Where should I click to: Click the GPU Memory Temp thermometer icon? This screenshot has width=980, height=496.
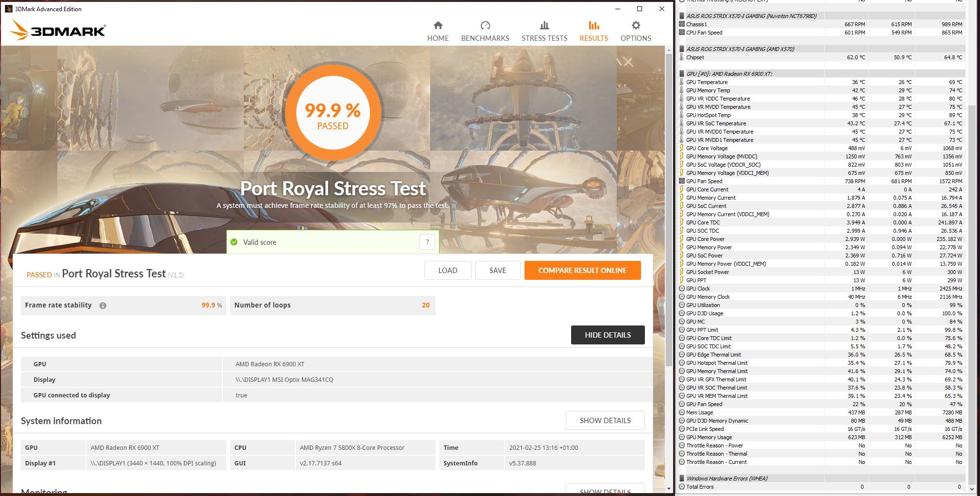(x=682, y=90)
